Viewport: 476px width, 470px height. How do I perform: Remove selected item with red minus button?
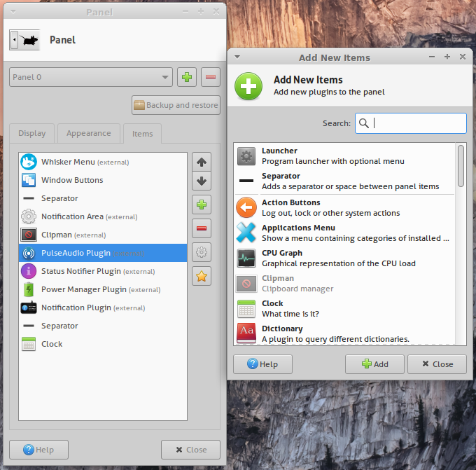pos(202,228)
